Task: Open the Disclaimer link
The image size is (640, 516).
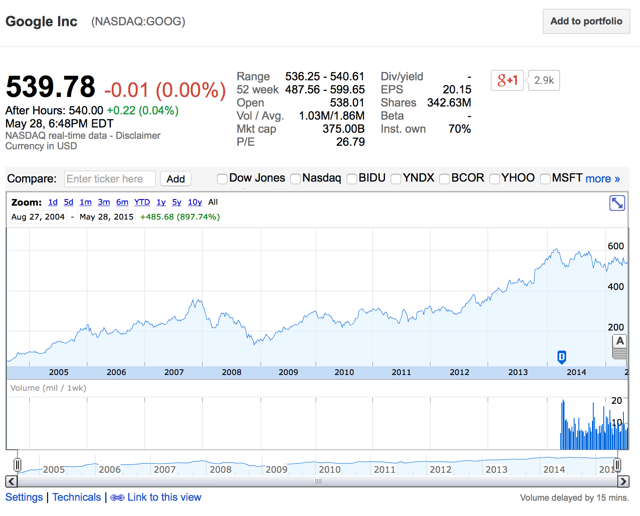Action: (x=138, y=136)
